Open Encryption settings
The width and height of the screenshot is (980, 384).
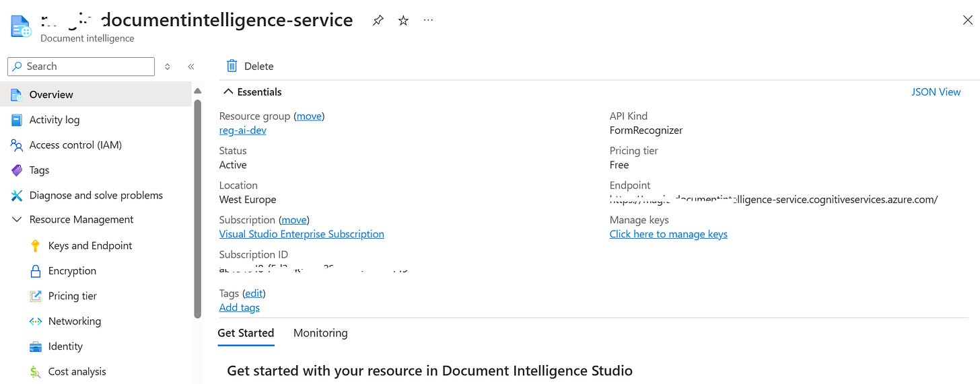coord(72,271)
